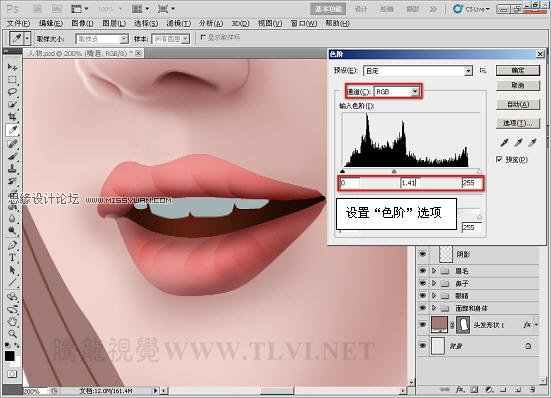
Task: Add a layer style via fx icon
Action: click(460, 389)
